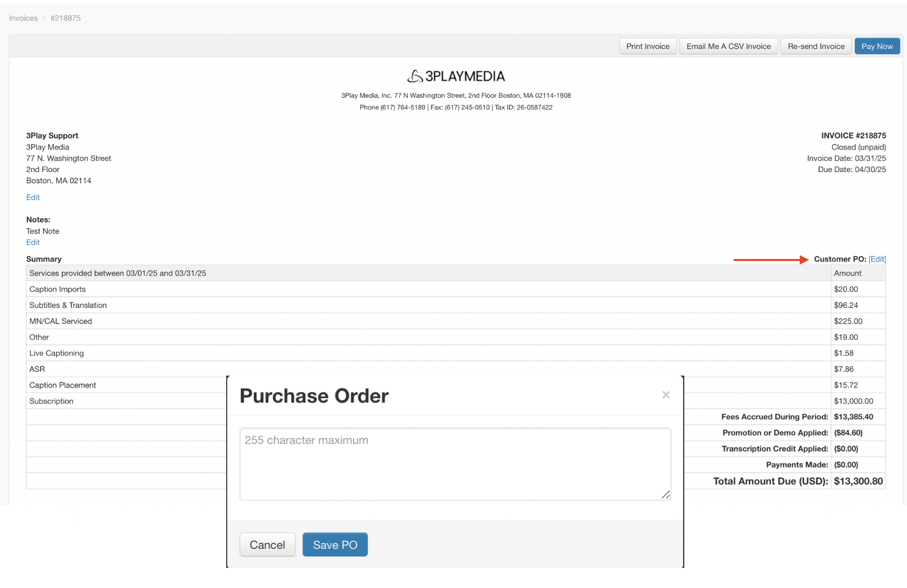907x588 pixels.
Task: Click the Subtitles & Translation amount $96.24
Action: pos(846,305)
